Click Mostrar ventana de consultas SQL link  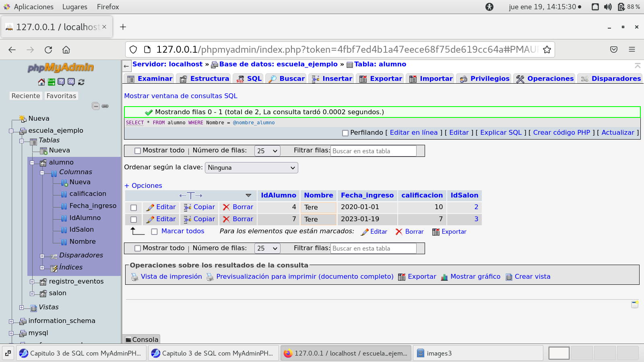[181, 96]
